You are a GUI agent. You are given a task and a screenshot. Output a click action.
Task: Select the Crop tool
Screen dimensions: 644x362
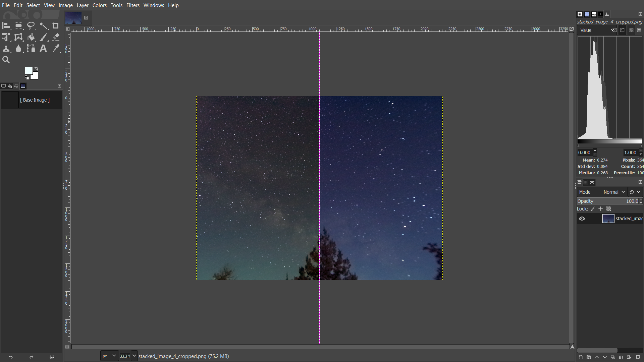click(x=56, y=26)
